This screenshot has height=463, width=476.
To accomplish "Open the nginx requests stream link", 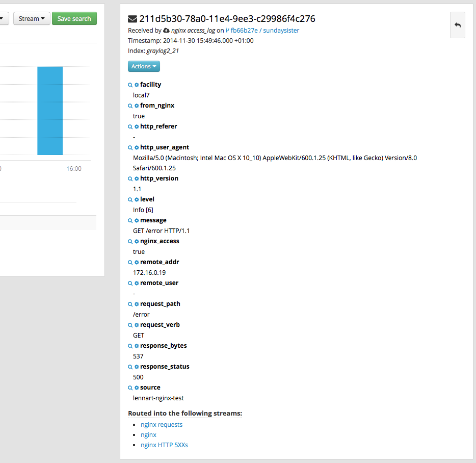I will 162,425.
